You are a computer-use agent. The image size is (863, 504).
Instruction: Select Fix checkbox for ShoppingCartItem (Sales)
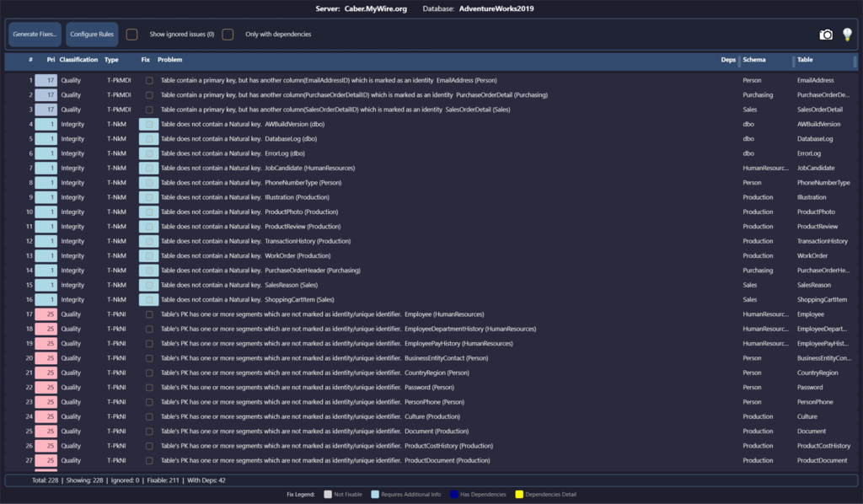coord(148,300)
